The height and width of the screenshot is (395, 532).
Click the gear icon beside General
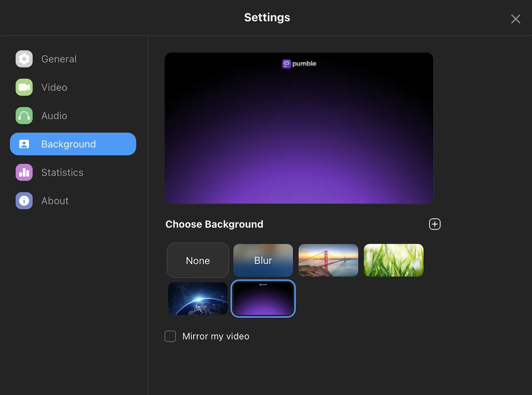24,59
